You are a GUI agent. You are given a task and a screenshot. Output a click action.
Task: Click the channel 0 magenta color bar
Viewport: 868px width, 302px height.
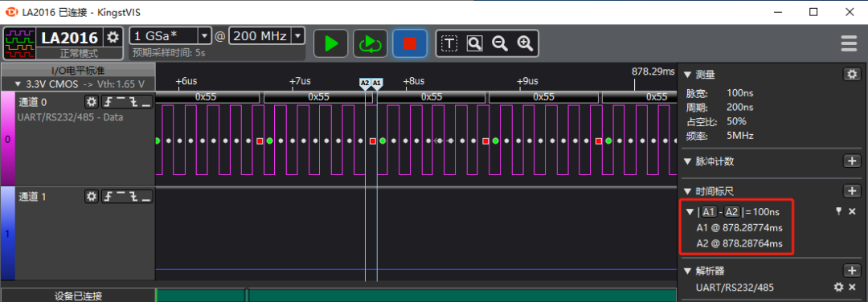pyautogui.click(x=7, y=139)
